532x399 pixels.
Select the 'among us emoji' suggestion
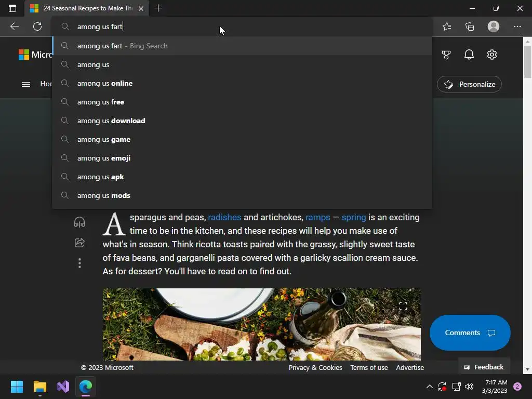pos(242,158)
